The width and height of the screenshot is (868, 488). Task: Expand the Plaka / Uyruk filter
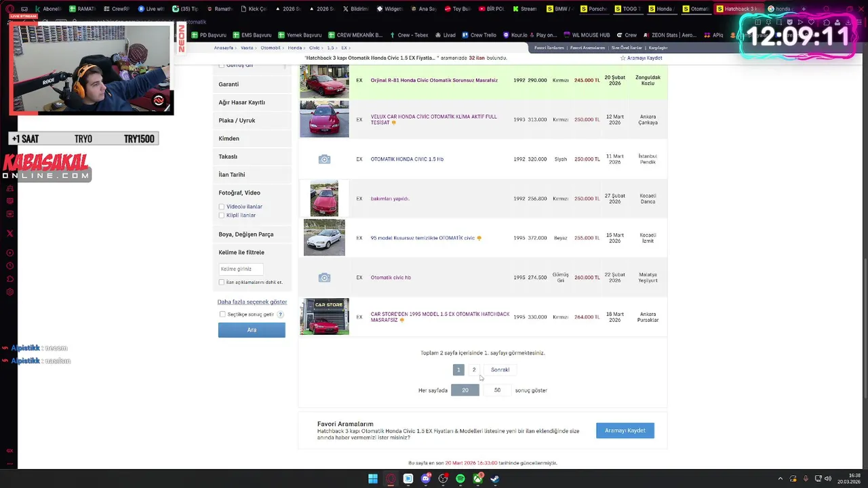coord(252,121)
